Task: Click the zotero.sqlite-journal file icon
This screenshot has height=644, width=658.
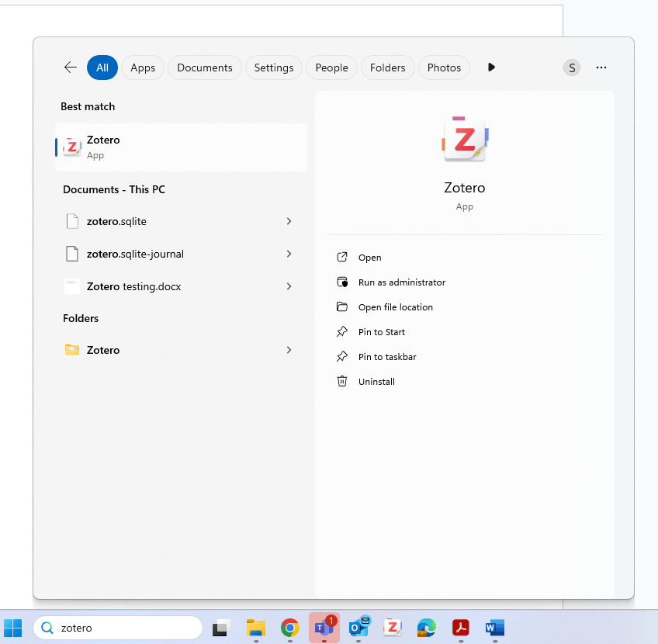Action: (x=72, y=254)
